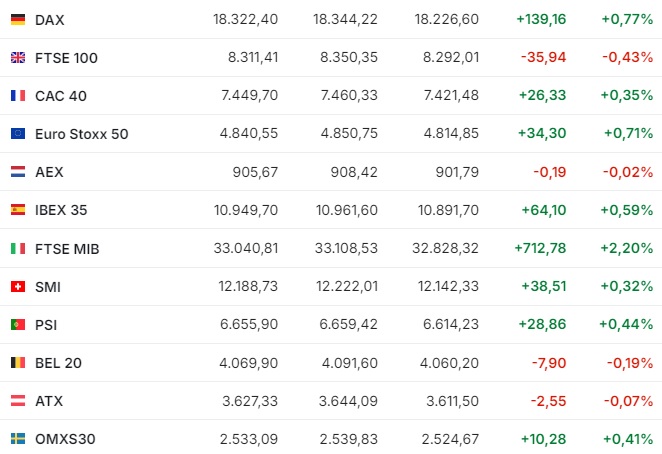Click the Belgian flag icon beside BEL 20
This screenshot has width=662, height=454.
pyautogui.click(x=18, y=362)
